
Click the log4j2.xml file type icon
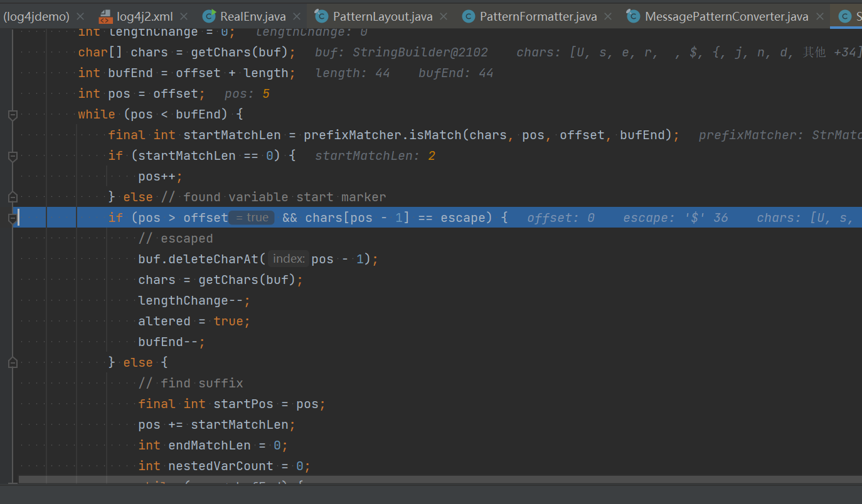(105, 16)
